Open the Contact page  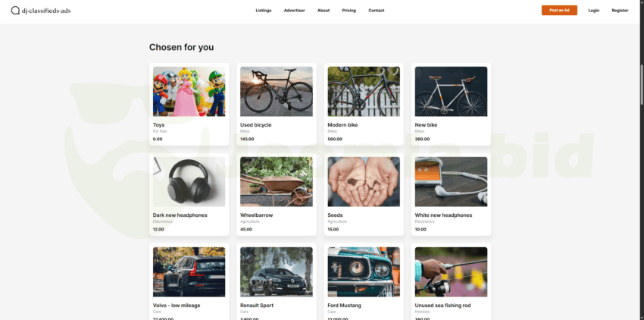click(x=377, y=11)
